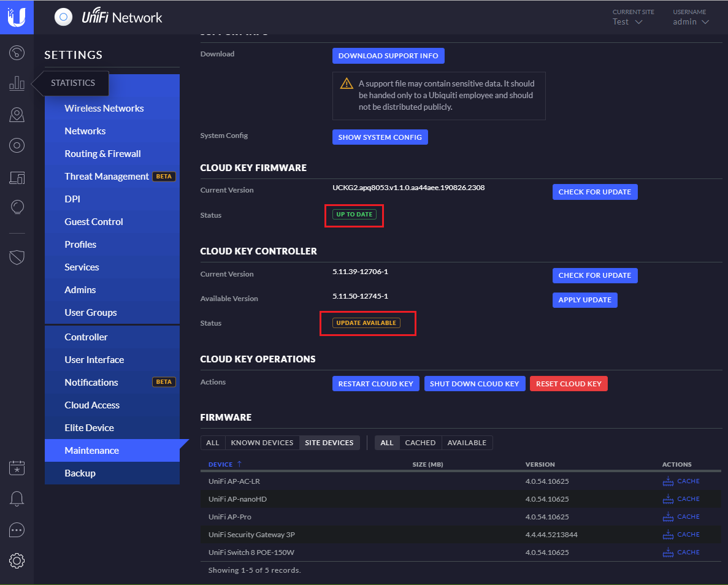The width and height of the screenshot is (728, 585).
Task: Open User Interface settings
Action: [x=112, y=360]
